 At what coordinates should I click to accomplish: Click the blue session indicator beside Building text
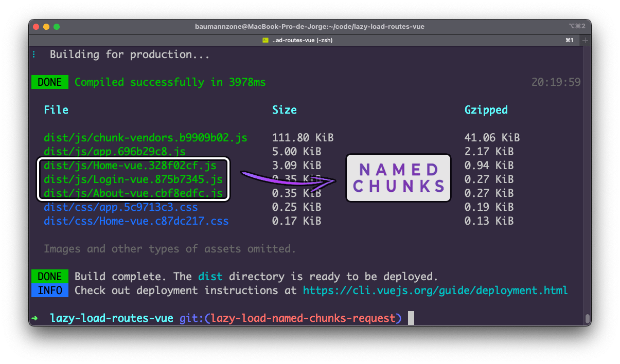tap(34, 54)
